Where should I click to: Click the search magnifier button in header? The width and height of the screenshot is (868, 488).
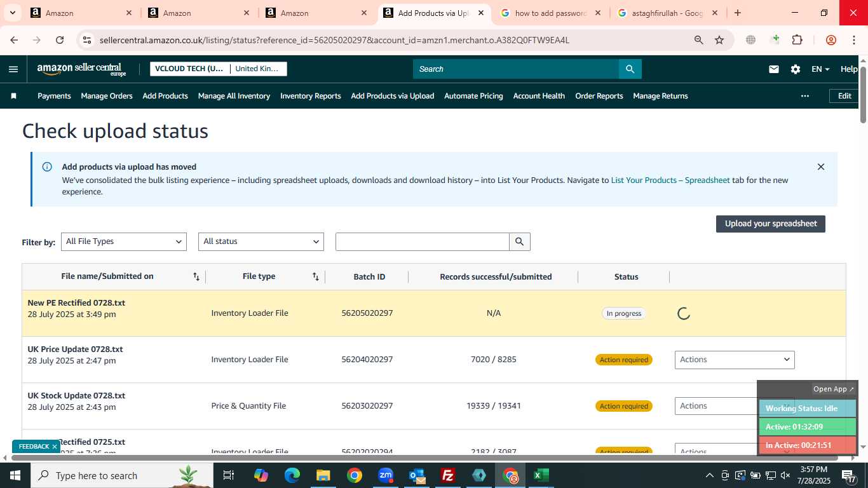630,69
